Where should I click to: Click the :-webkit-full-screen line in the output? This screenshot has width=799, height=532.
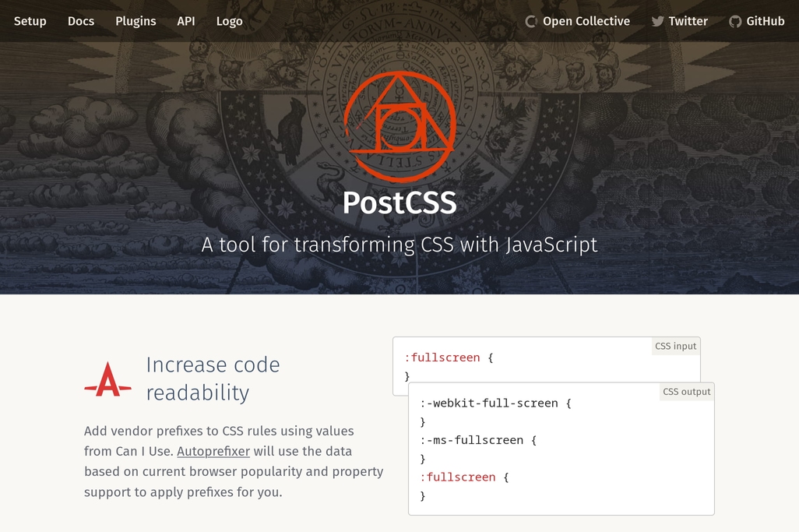point(495,403)
